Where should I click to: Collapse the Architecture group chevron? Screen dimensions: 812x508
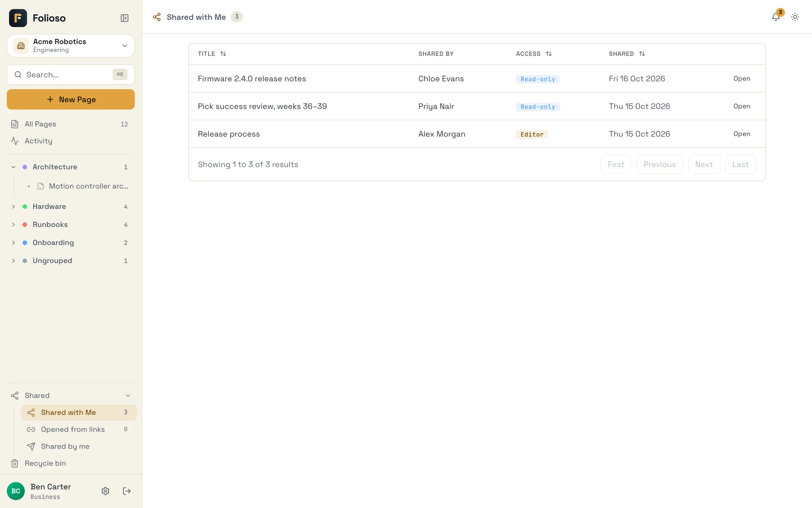[x=14, y=167]
